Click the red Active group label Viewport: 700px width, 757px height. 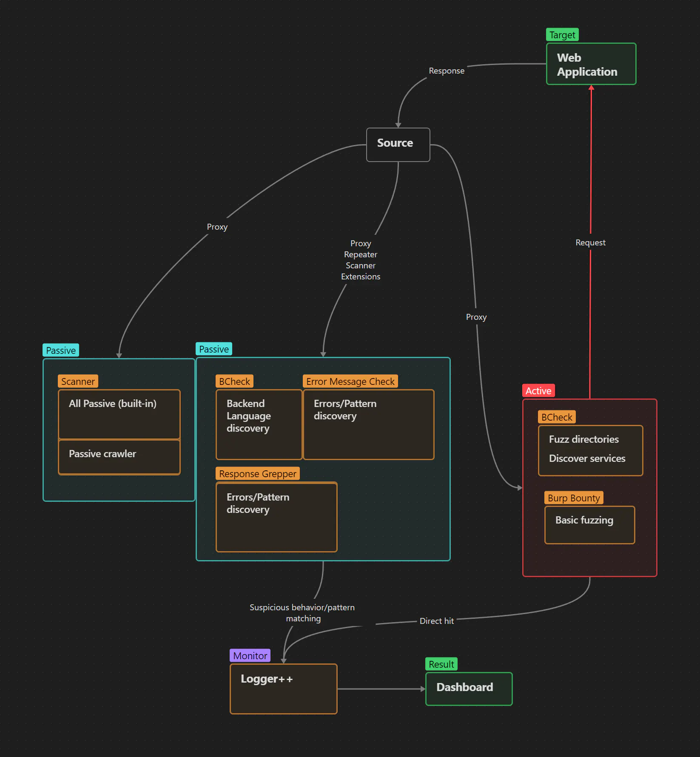(538, 391)
